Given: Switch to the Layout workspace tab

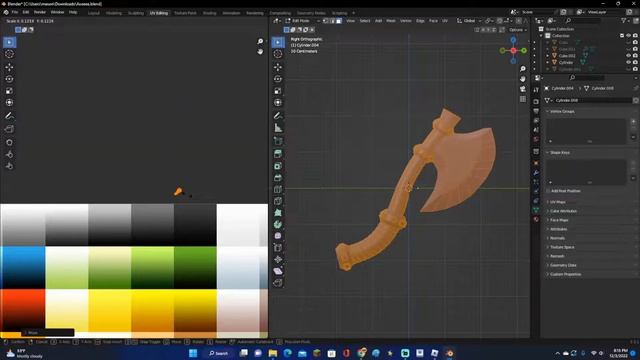Looking at the screenshot, I should (93, 13).
